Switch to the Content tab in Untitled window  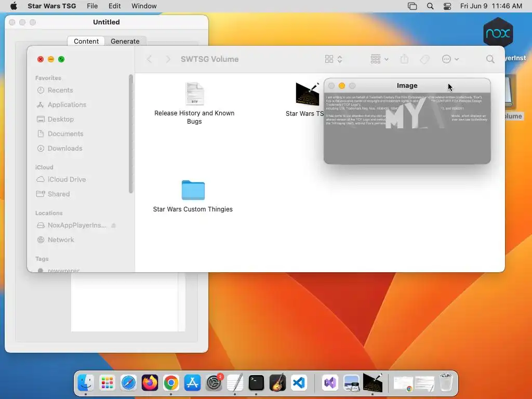(x=86, y=41)
